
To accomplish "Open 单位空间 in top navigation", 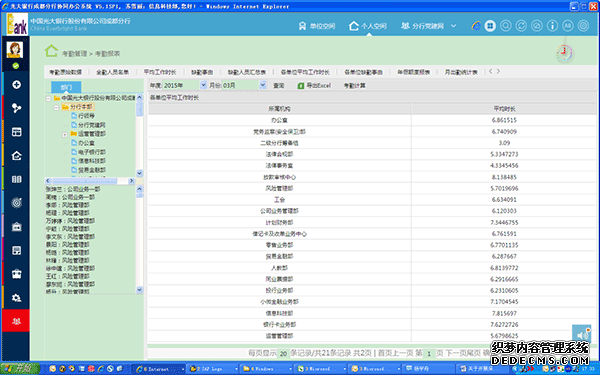I will point(317,26).
